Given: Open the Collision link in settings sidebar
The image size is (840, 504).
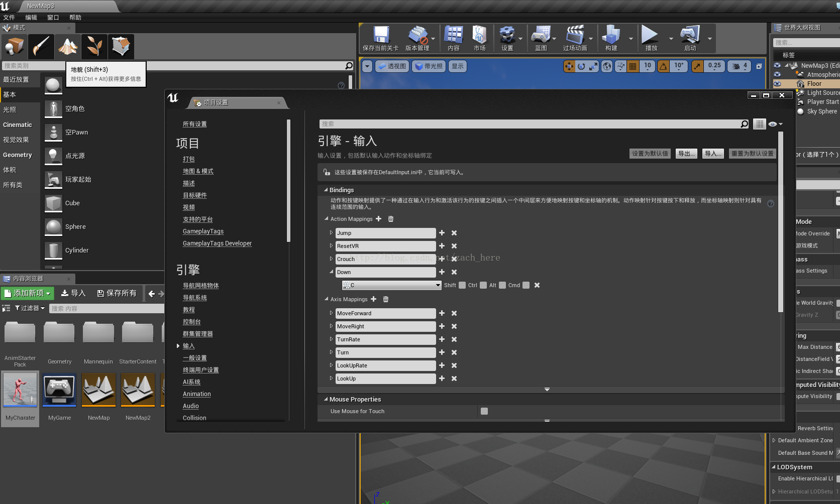Looking at the screenshot, I should click(x=194, y=418).
